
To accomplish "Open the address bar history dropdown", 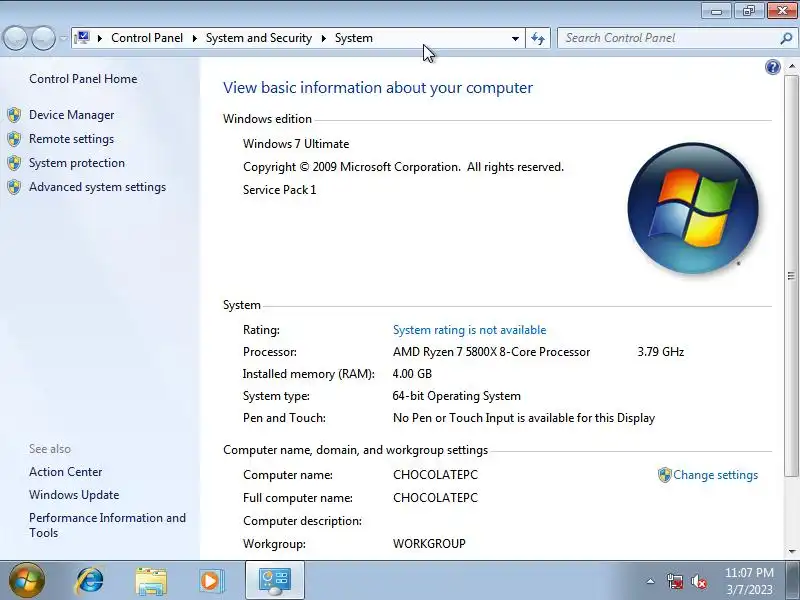I will point(515,38).
